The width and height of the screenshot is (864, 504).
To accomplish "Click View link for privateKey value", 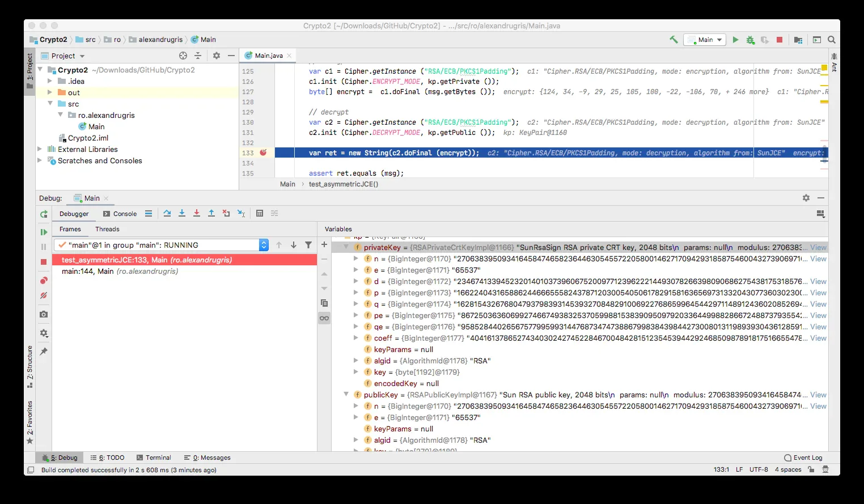I will pos(818,247).
